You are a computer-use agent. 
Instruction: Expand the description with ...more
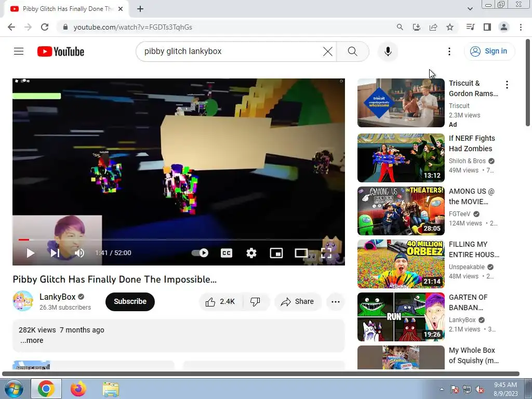click(x=32, y=340)
